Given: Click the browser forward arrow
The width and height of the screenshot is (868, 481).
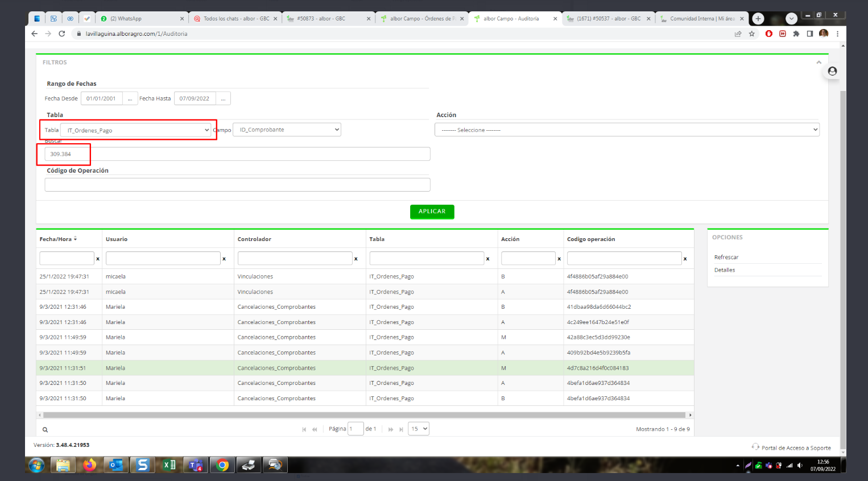Looking at the screenshot, I should click(x=48, y=34).
